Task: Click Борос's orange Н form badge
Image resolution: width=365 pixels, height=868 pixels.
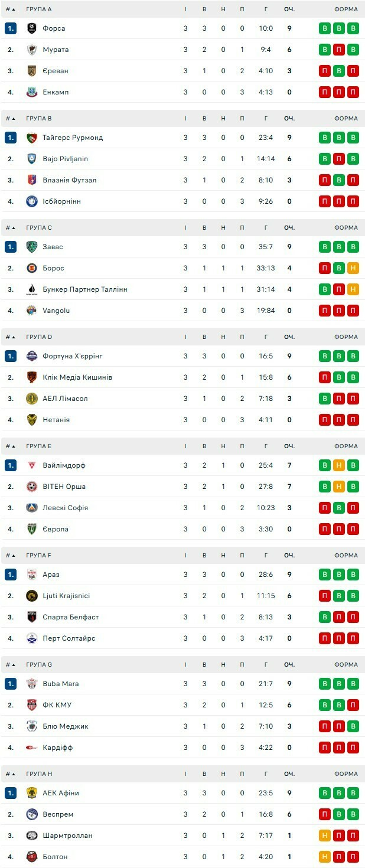Action: (353, 268)
